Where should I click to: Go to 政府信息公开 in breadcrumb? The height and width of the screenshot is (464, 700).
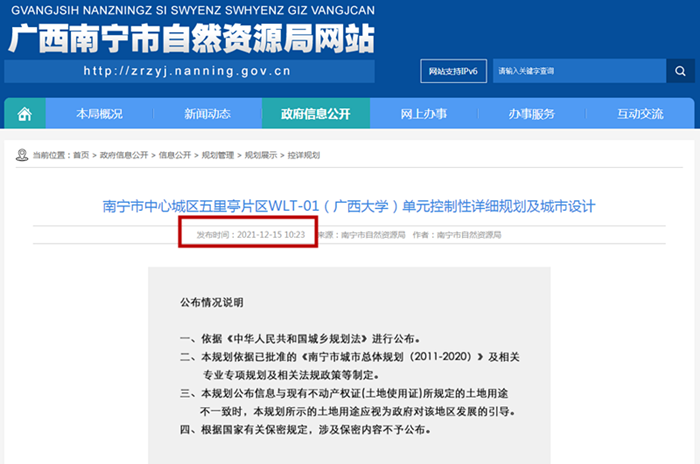click(124, 155)
